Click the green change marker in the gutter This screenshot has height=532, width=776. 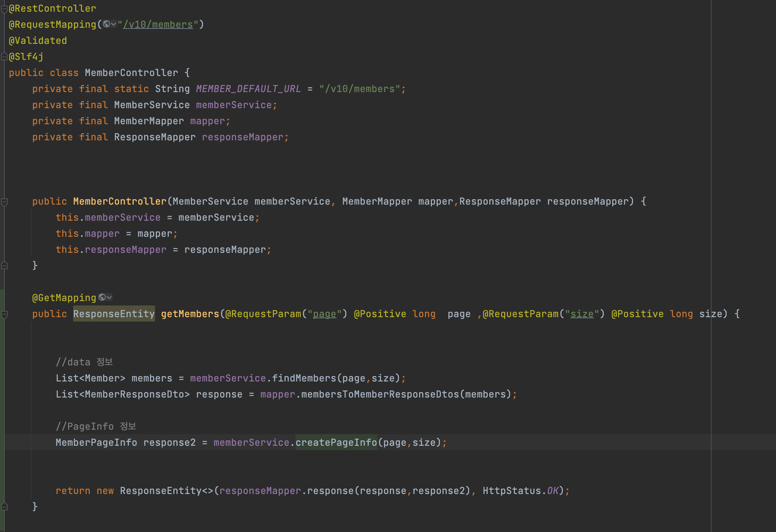tap(2, 402)
